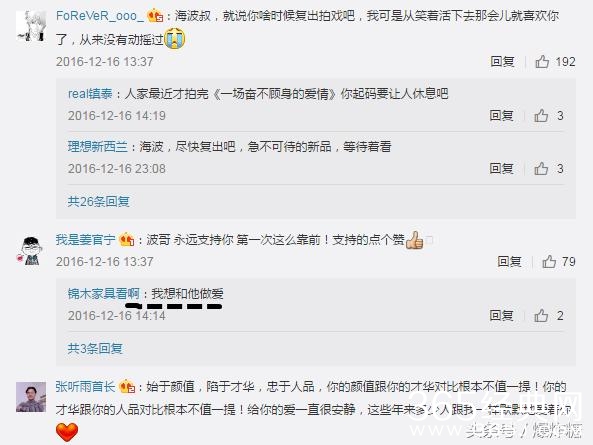
Task: Open 理想新西兰 user profile link
Action: click(98, 146)
